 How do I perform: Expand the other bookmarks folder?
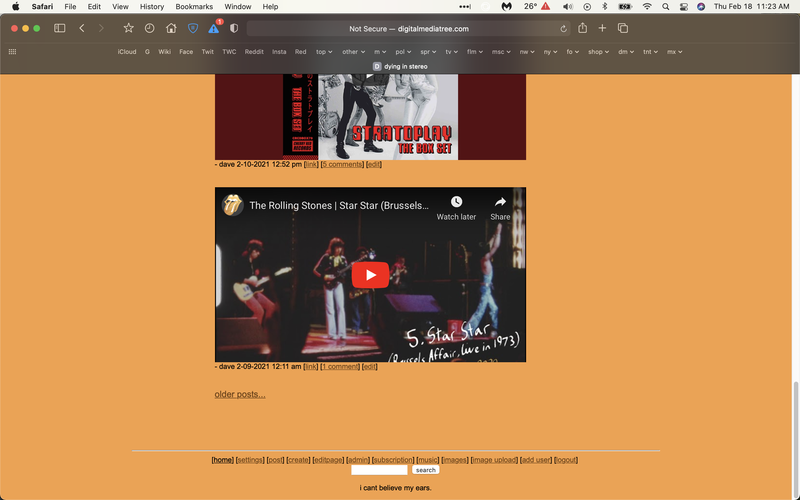click(354, 52)
